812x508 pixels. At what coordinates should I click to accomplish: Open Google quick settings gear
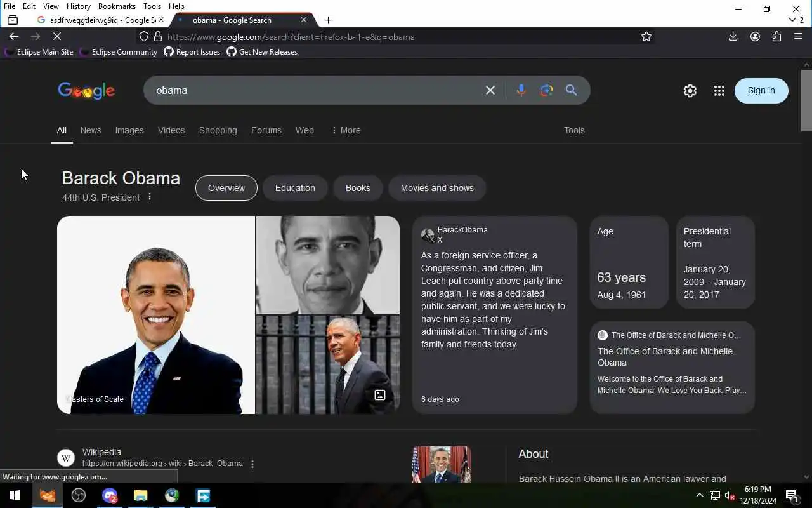coord(690,91)
